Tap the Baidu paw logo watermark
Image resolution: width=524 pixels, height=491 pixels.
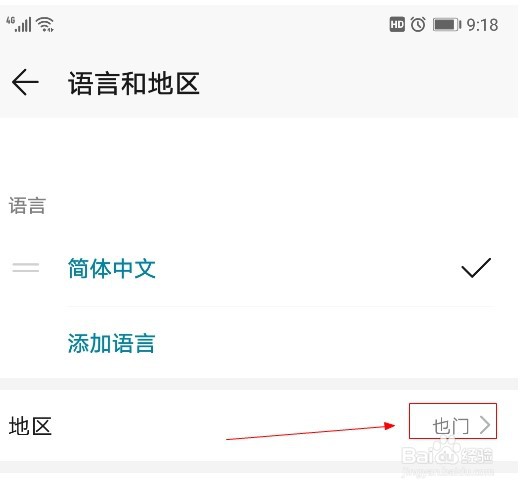coord(445,450)
